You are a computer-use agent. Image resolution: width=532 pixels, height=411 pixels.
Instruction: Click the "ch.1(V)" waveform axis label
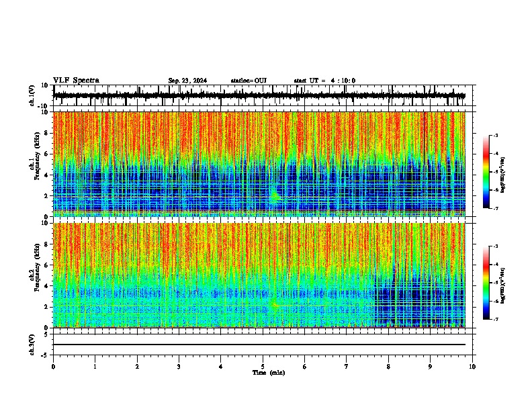[x=32, y=95]
